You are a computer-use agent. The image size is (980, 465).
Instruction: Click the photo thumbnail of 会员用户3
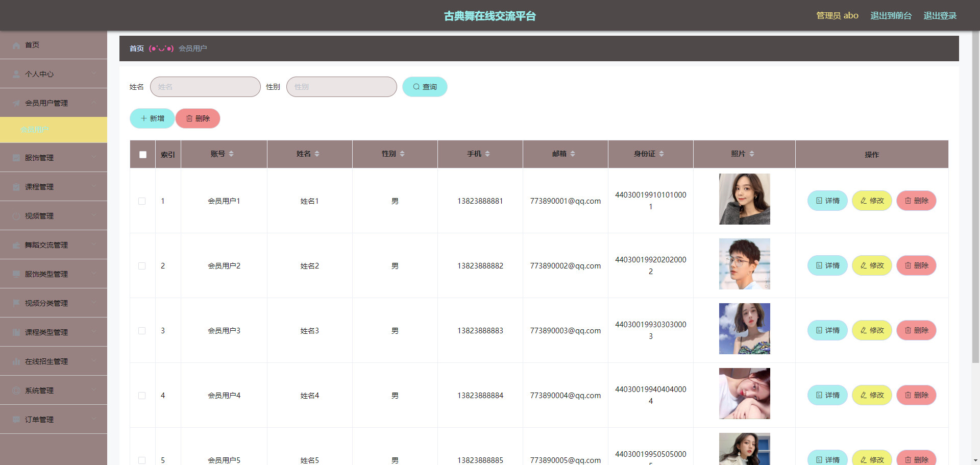(x=744, y=329)
